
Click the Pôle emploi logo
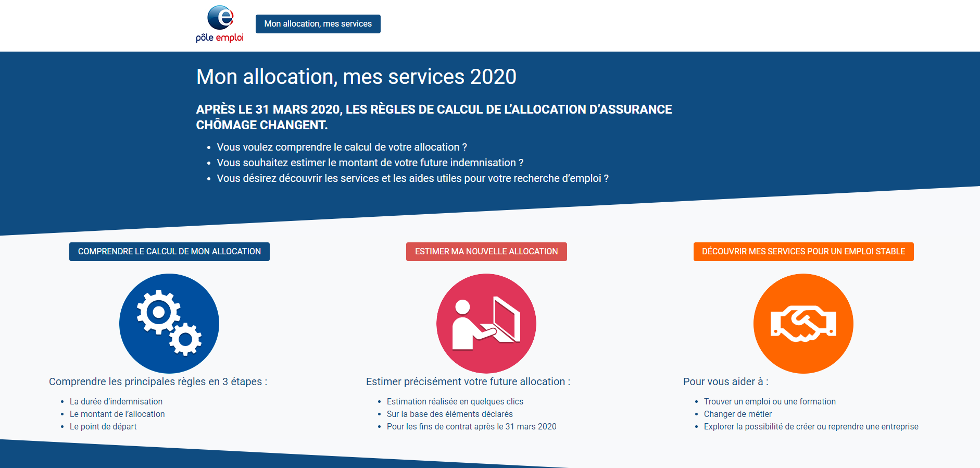pos(220,24)
